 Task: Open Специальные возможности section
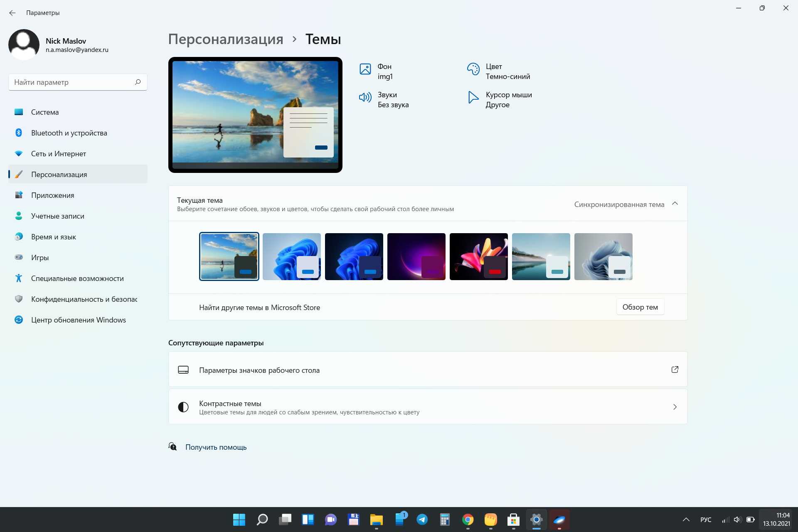coord(77,278)
